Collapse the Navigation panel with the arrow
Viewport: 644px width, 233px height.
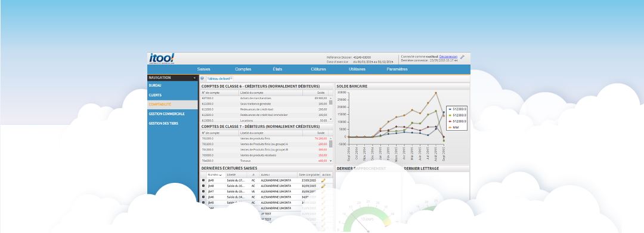pyautogui.click(x=194, y=78)
